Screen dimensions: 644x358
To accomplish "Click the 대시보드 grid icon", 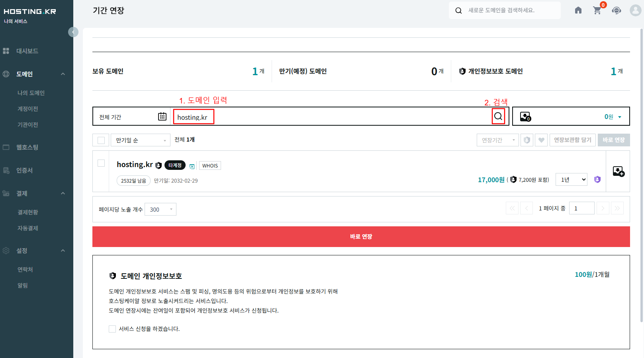I will [x=6, y=51].
